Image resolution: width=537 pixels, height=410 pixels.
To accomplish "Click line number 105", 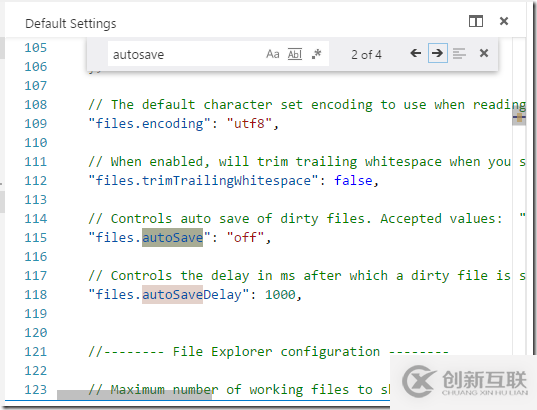I will [36, 48].
